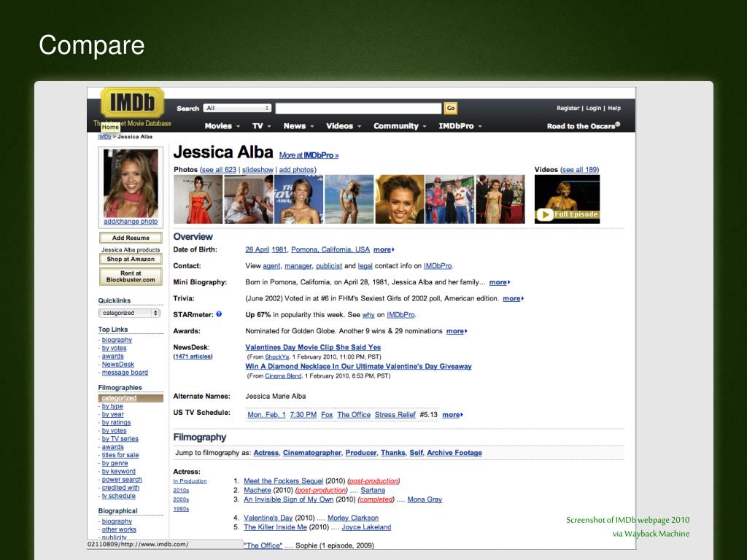Open the Community menu
The height and width of the screenshot is (560, 747).
tap(400, 126)
